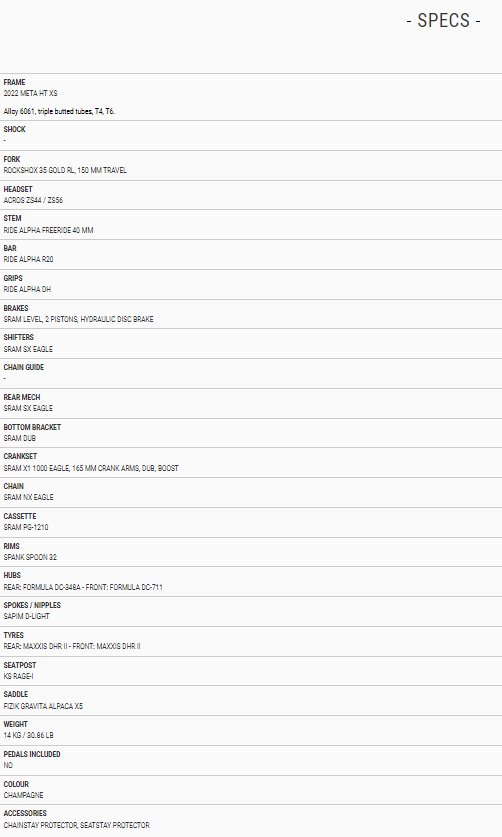Select the Formula DC-348A hubs text
The image size is (502, 837).
(83, 587)
